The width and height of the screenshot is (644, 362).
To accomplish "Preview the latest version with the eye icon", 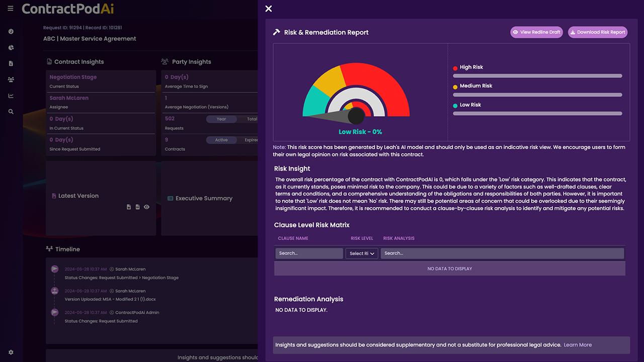I will pos(146,207).
